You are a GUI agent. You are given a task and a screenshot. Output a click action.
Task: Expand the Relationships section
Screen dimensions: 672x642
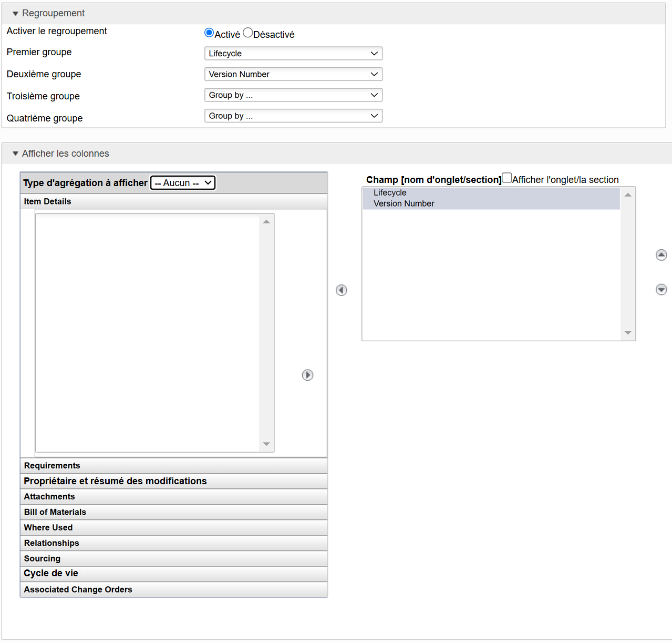174,543
